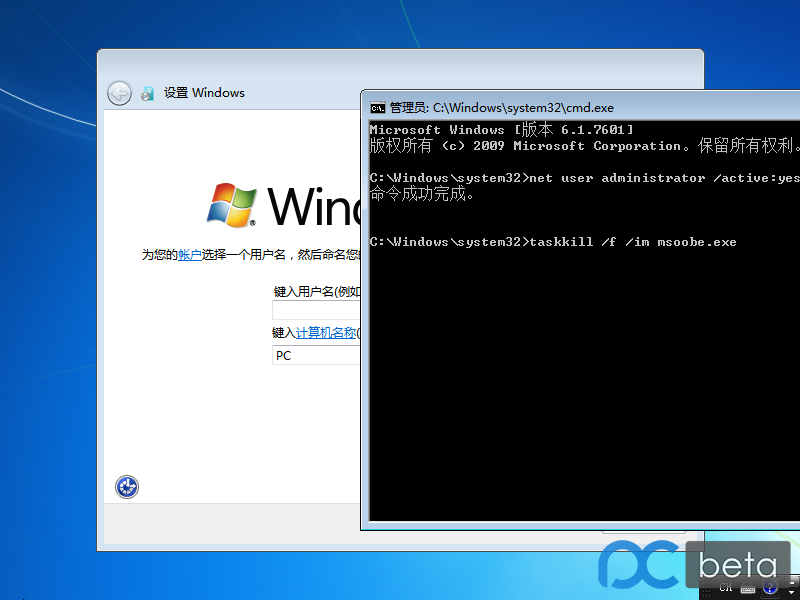Click the language bar help icon
800x600 pixels.
pyautogui.click(x=769, y=588)
